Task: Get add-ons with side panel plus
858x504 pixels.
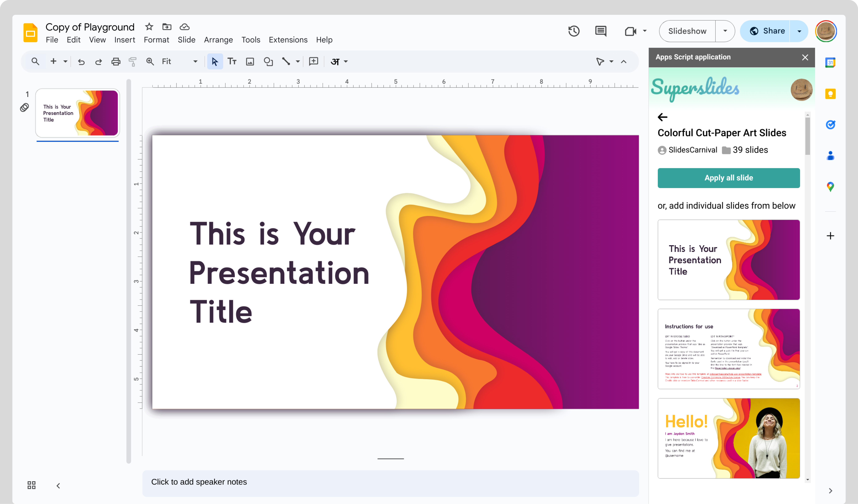Action: (830, 236)
